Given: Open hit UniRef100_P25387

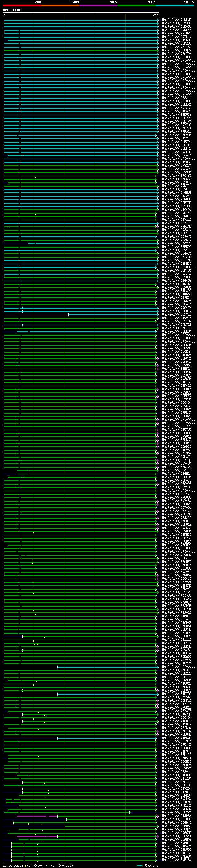Looking at the screenshot, I should pos(176,23).
